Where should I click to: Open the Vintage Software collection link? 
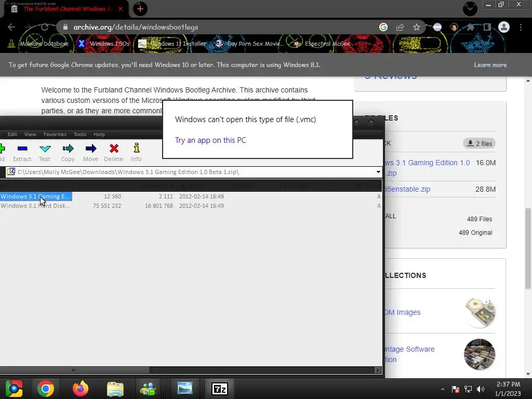tap(409, 354)
